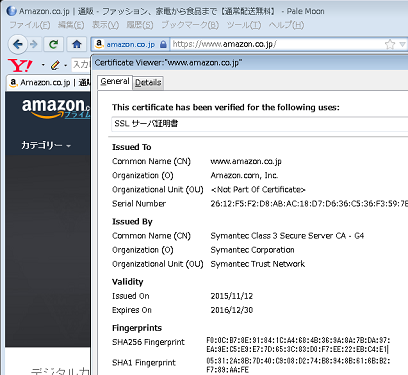
Task: Click the SHA256 fingerprint value
Action: tap(298, 345)
